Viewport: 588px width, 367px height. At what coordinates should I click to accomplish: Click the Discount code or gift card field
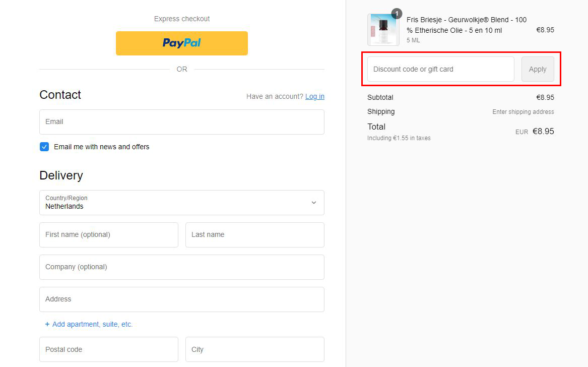click(x=440, y=69)
